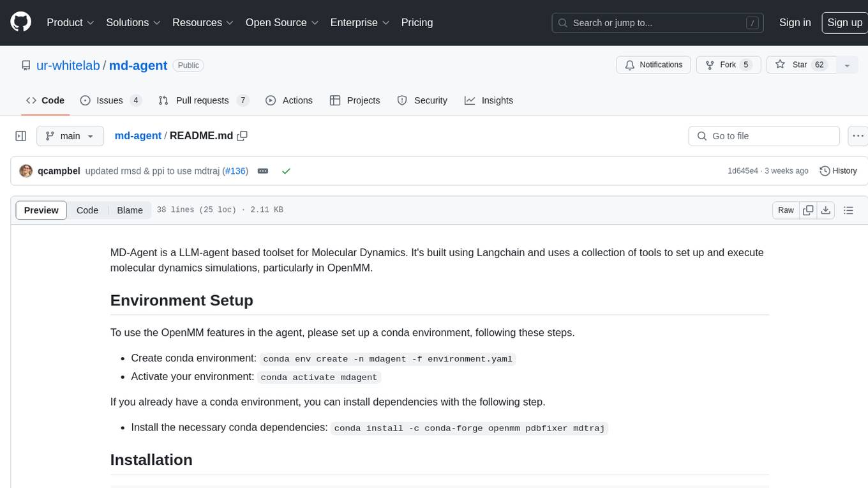Open pull request #136 link
This screenshot has width=868, height=488.
click(x=236, y=171)
